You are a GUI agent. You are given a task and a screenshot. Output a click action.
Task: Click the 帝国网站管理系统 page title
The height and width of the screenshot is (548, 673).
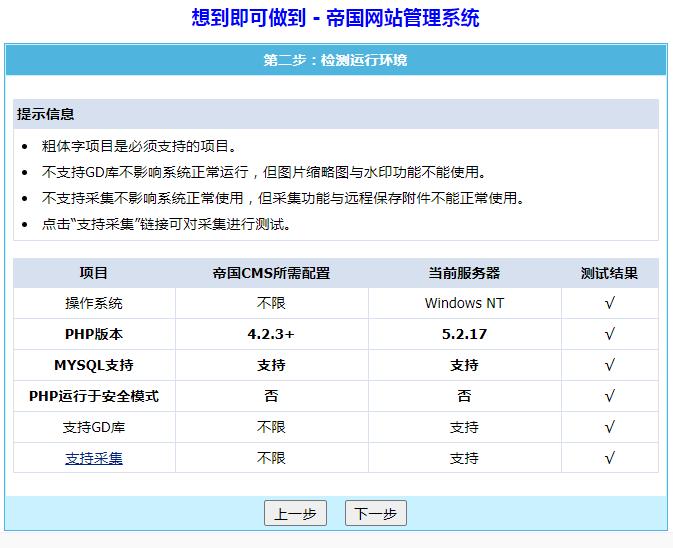click(x=336, y=18)
